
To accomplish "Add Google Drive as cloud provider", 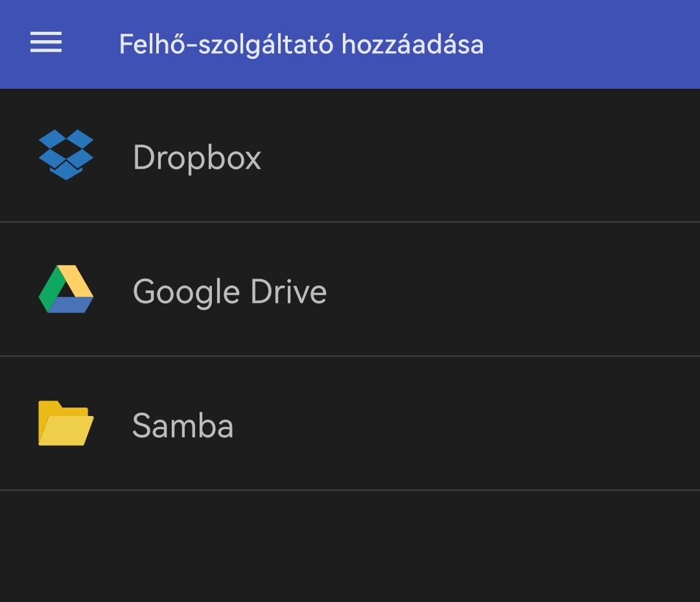I will pyautogui.click(x=350, y=289).
